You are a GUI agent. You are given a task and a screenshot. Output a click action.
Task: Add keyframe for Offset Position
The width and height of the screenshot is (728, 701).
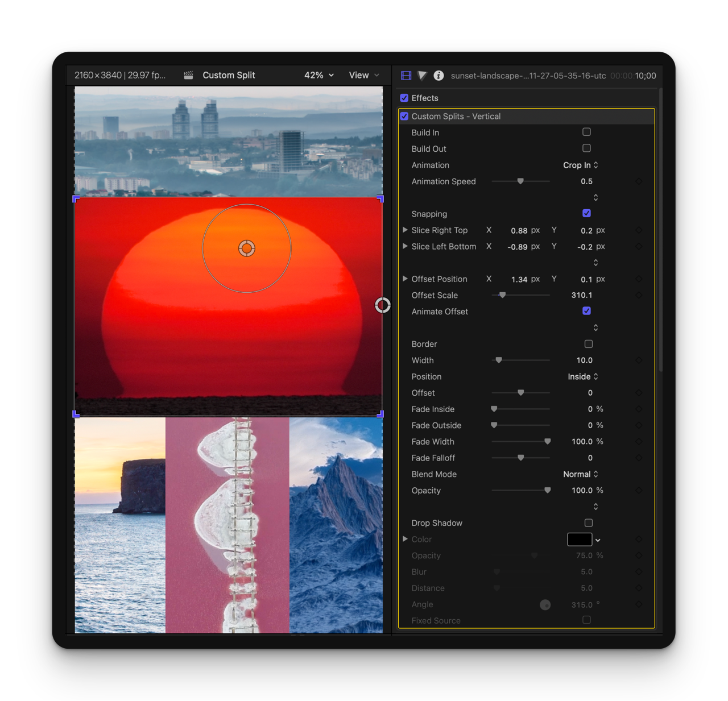click(x=639, y=279)
